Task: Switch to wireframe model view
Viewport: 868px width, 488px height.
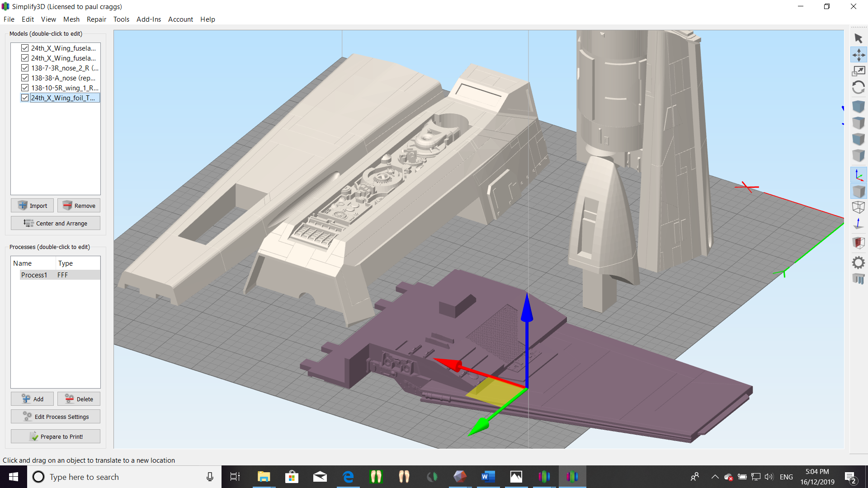Action: tap(858, 207)
